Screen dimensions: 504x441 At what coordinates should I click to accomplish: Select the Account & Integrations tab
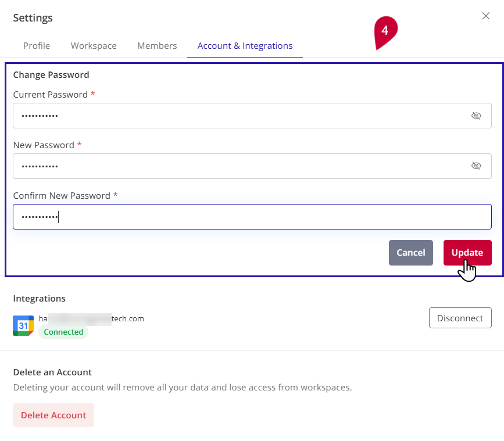245,45
